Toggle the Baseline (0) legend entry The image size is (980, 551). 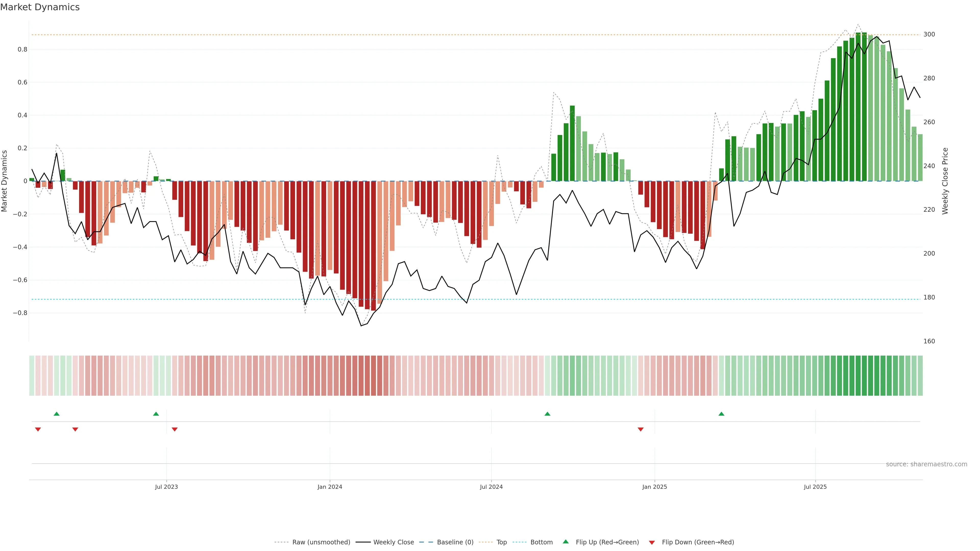coord(455,542)
